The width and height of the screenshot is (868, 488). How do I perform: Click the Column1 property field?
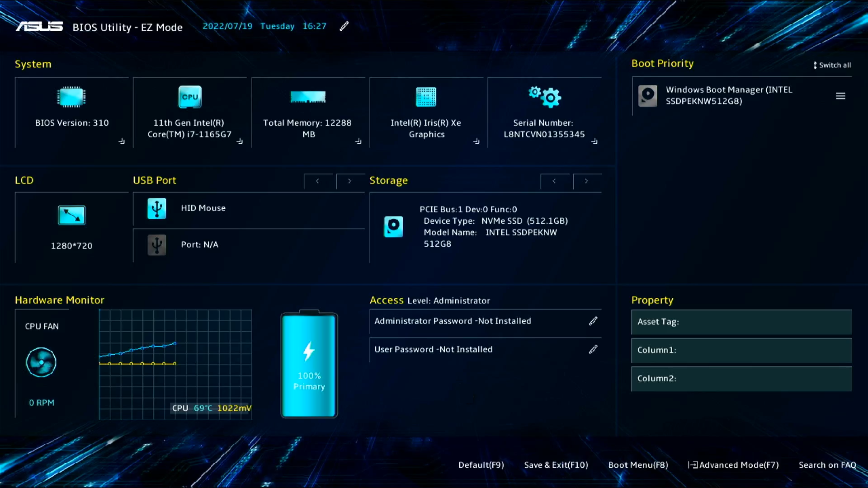[x=741, y=351]
